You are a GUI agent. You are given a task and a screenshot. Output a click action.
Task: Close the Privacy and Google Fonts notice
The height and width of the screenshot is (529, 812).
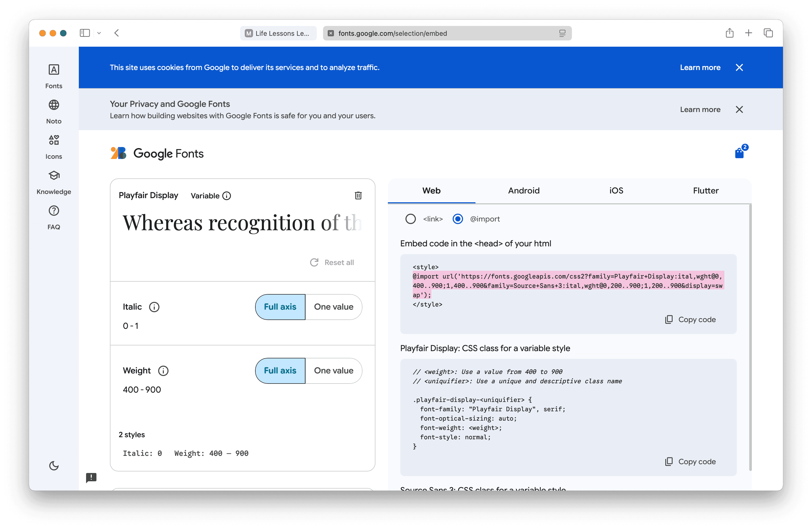pos(739,109)
